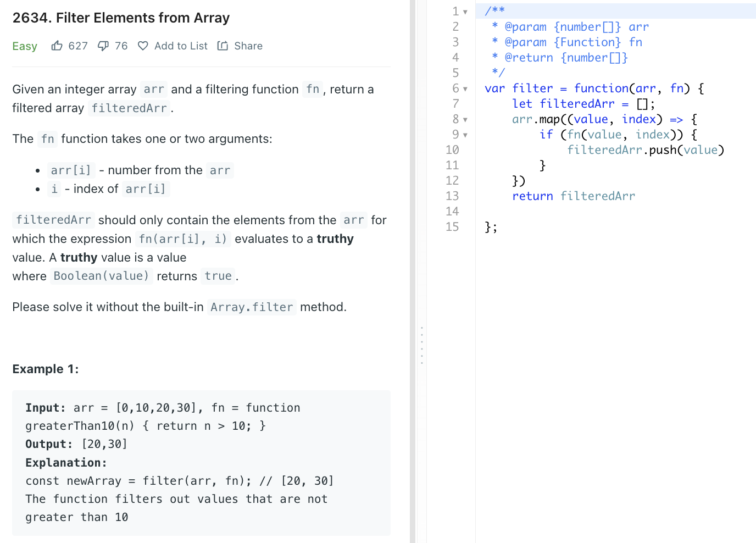Click the Share icon

pos(222,46)
